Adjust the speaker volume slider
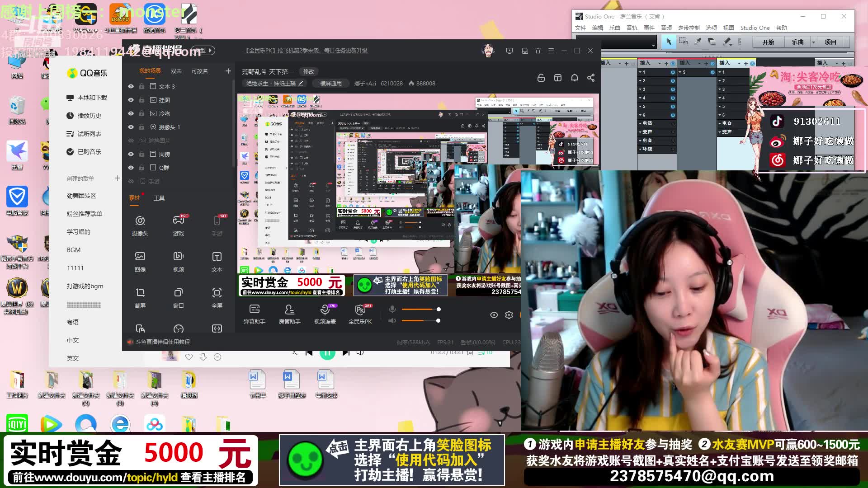 tap(421, 320)
